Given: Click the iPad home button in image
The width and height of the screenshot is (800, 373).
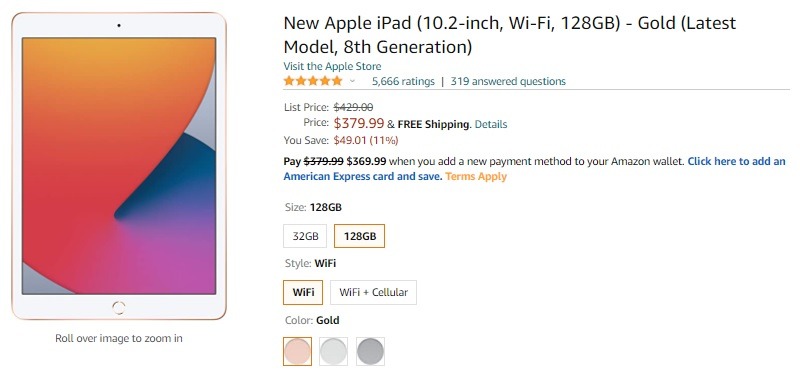Looking at the screenshot, I should coord(118,307).
